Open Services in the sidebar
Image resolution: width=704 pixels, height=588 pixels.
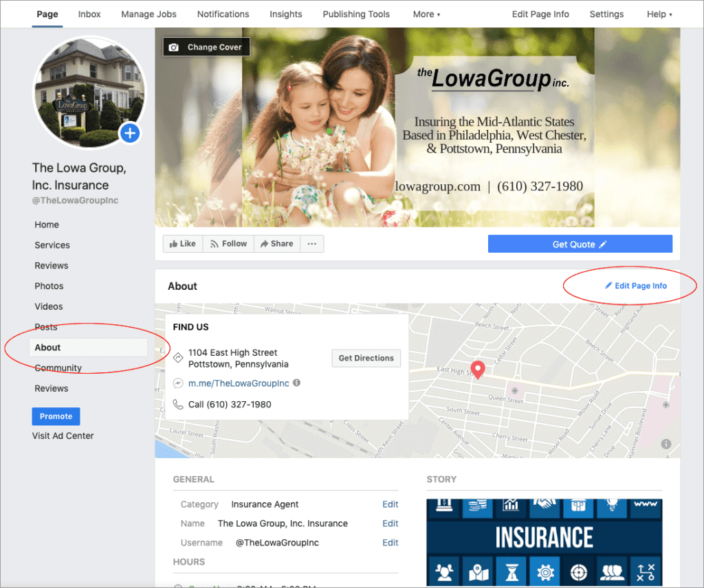click(52, 245)
